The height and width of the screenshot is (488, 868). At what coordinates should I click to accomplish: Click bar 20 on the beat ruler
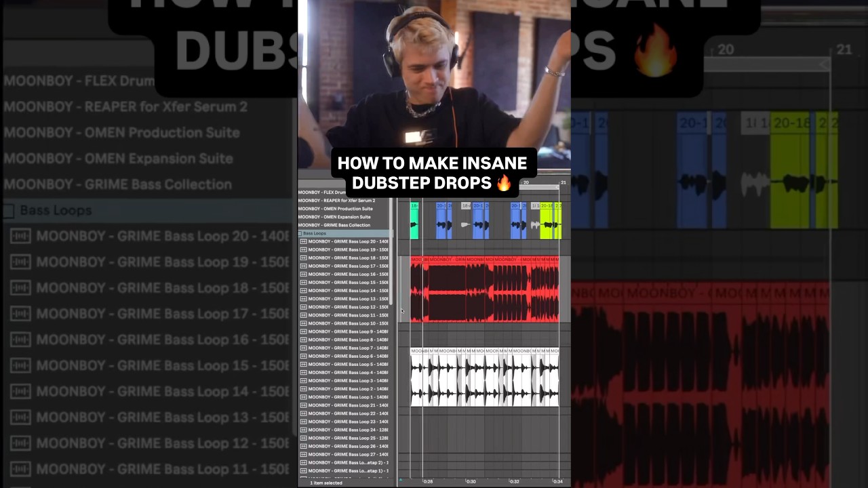(526, 183)
